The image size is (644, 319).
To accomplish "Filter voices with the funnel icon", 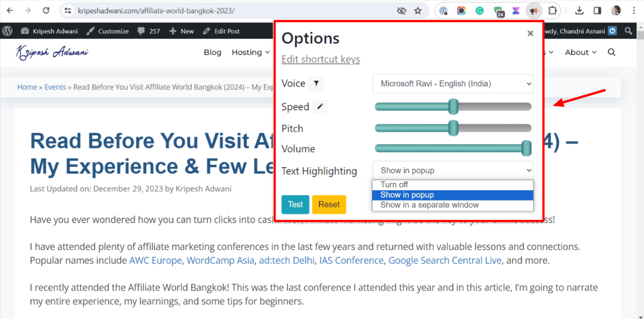I will [x=316, y=83].
